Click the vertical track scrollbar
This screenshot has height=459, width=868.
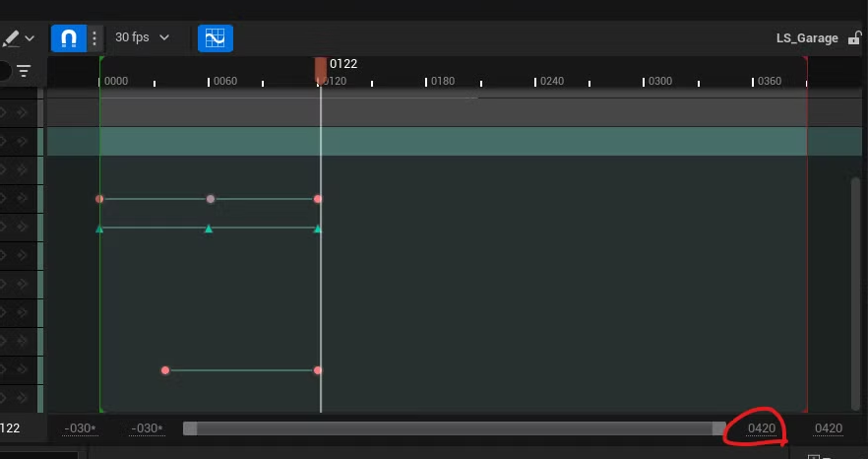pyautogui.click(x=856, y=294)
